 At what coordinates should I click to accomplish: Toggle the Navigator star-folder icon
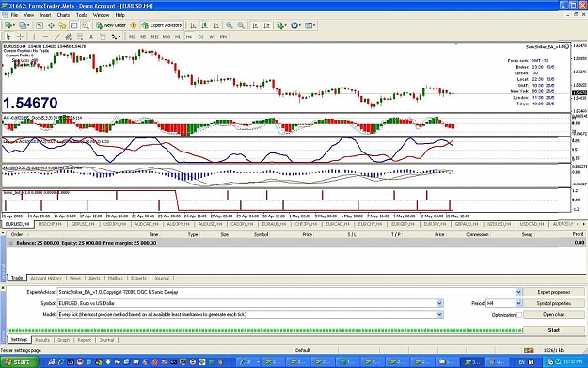(x=62, y=25)
